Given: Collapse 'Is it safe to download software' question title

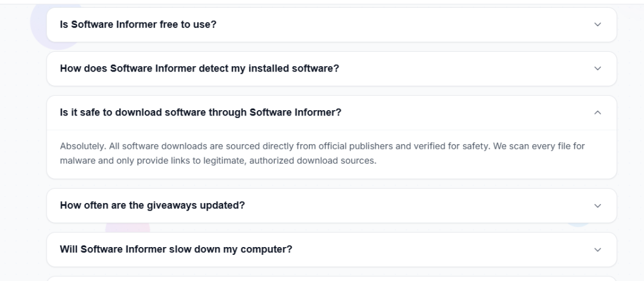Looking at the screenshot, I should coord(200,113).
